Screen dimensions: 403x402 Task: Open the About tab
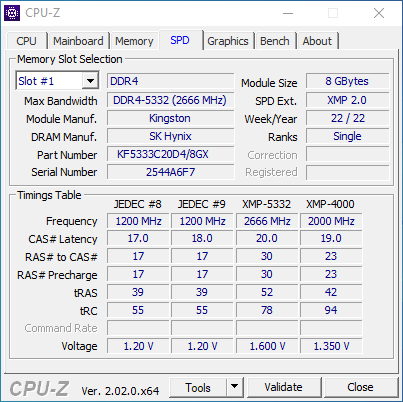tap(317, 41)
